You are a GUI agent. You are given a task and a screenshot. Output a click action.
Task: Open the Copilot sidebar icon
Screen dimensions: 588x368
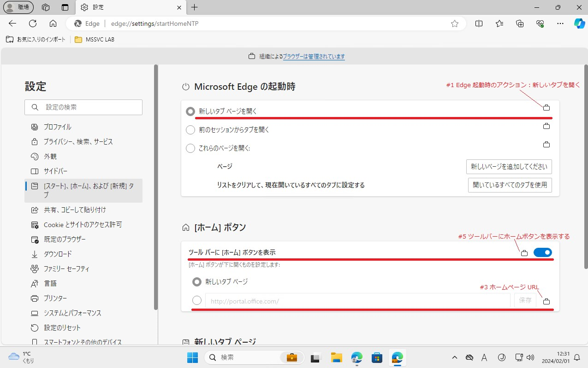pyautogui.click(x=579, y=23)
